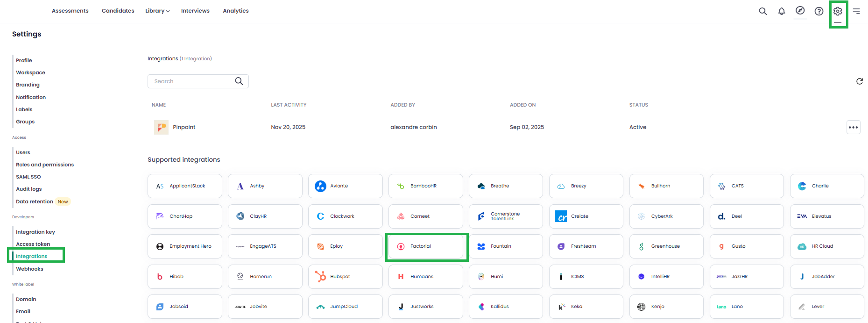Open the help question mark icon
Image resolution: width=868 pixels, height=323 pixels.
point(819,11)
